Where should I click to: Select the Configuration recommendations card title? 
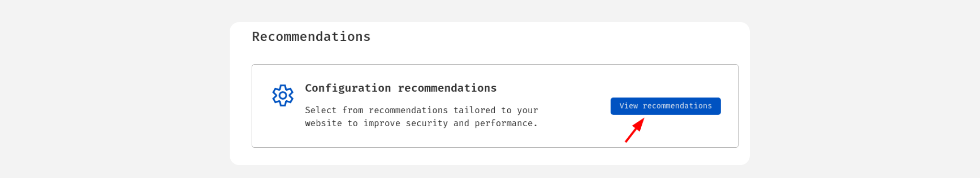point(401,88)
